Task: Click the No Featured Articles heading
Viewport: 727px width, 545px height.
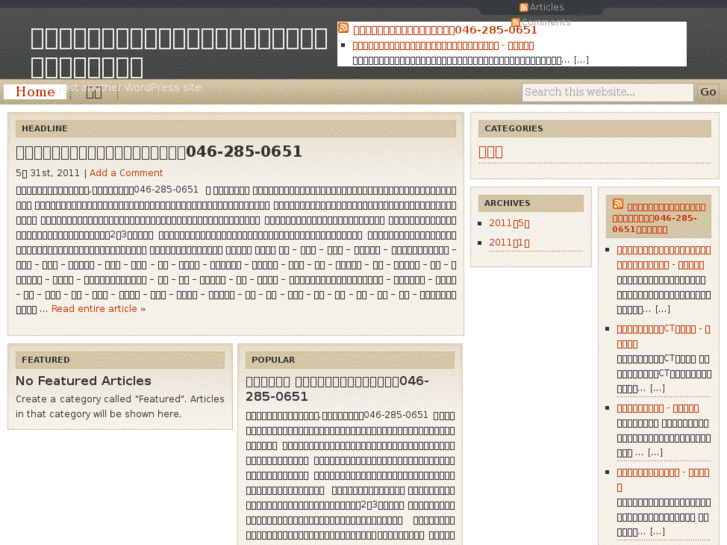Action: 83,381
